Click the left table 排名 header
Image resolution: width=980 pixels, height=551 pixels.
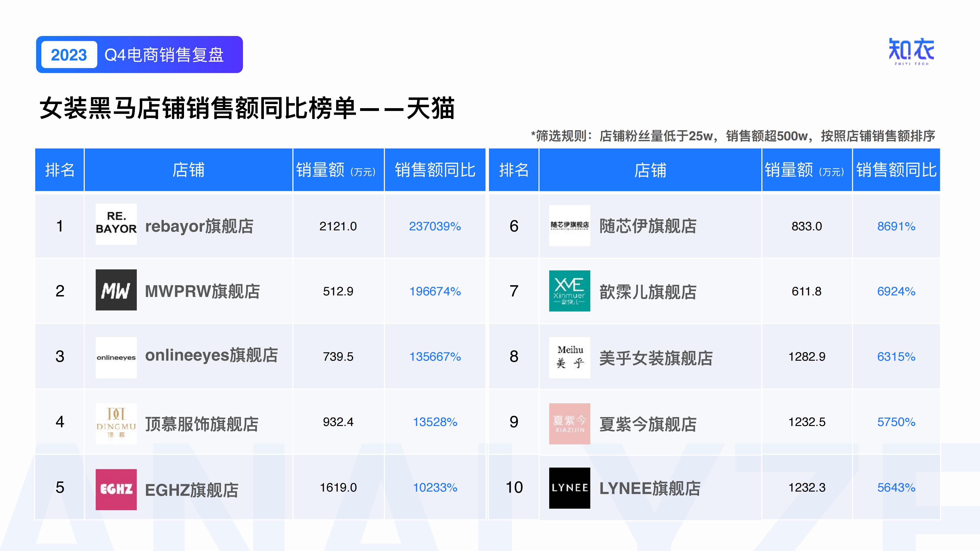[x=60, y=170]
